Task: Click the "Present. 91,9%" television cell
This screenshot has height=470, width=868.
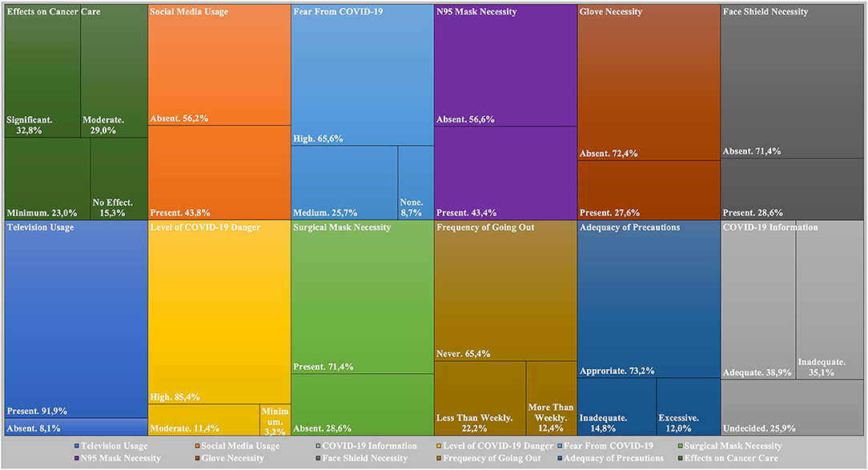Action: coord(76,319)
